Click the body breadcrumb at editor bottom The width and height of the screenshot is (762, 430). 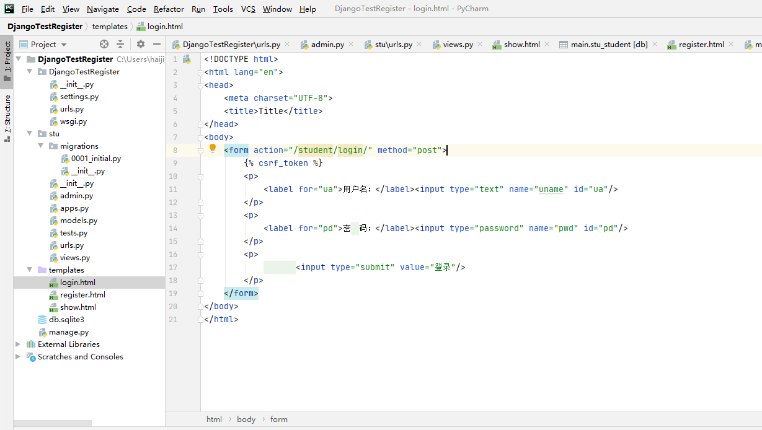[246, 419]
